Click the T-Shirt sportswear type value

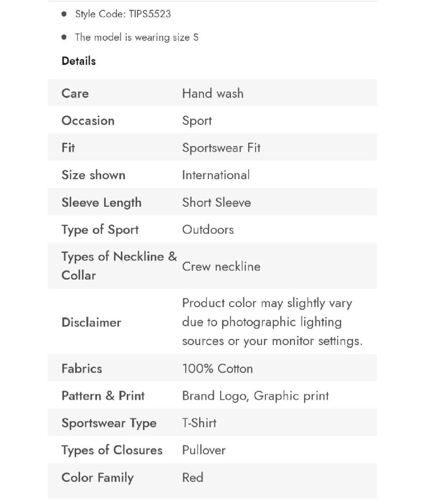point(199,423)
